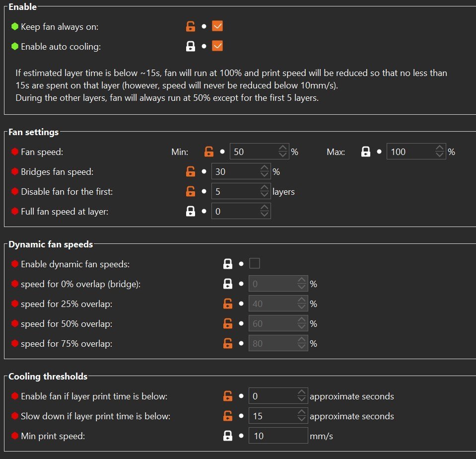The height and width of the screenshot is (459, 476).
Task: Increase Disable fan for first layers count
Action: (x=265, y=188)
